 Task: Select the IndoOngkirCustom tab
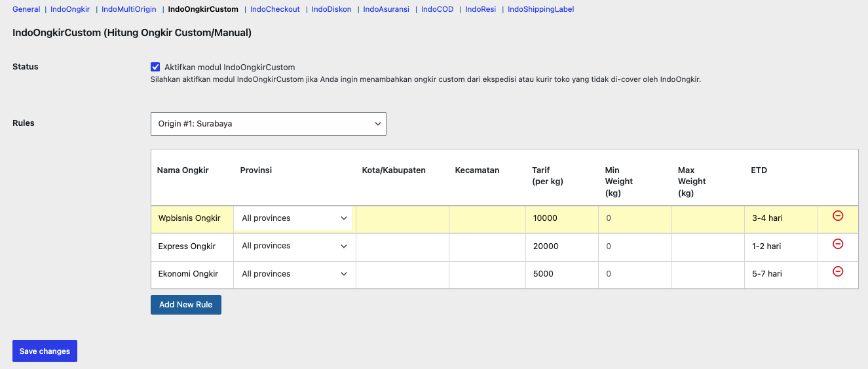[x=203, y=9]
